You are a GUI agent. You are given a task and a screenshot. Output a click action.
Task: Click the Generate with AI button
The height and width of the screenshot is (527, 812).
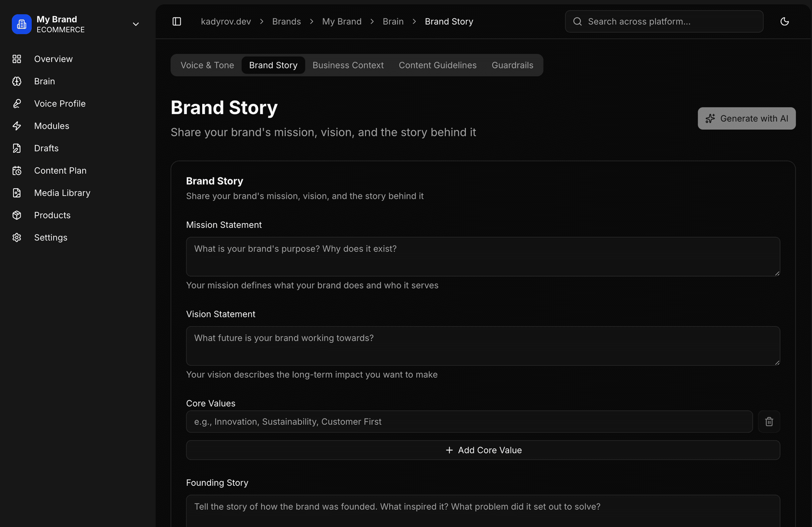tap(747, 118)
